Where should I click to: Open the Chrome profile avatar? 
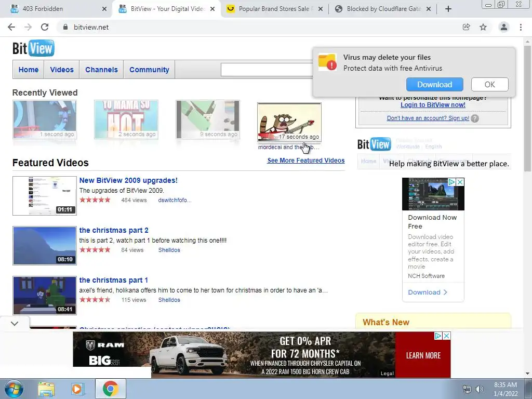(x=504, y=27)
